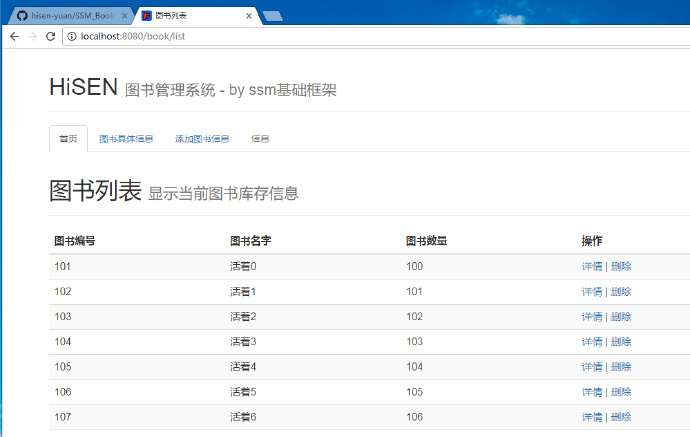Open 详情 for book 105
This screenshot has height=437, width=690.
(592, 367)
